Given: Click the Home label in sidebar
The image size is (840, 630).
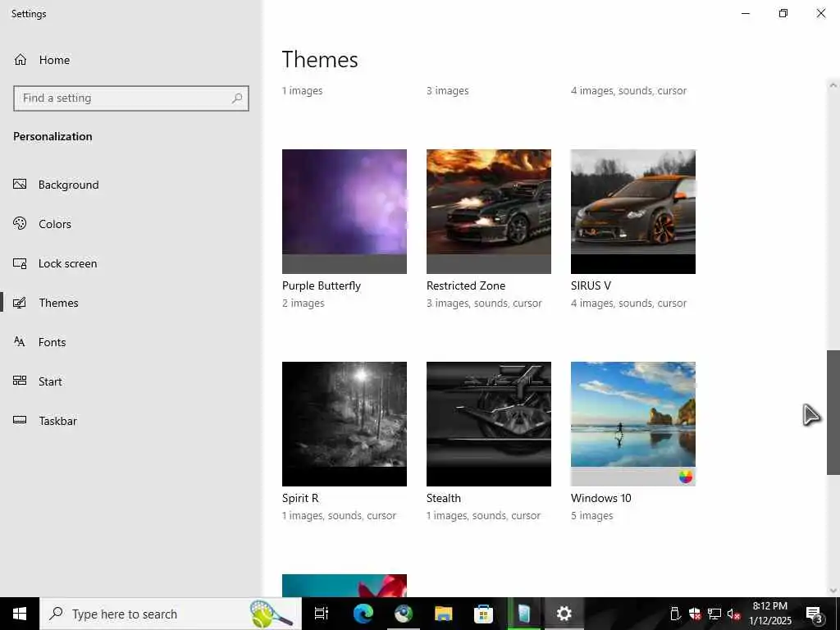Looking at the screenshot, I should [x=54, y=60].
